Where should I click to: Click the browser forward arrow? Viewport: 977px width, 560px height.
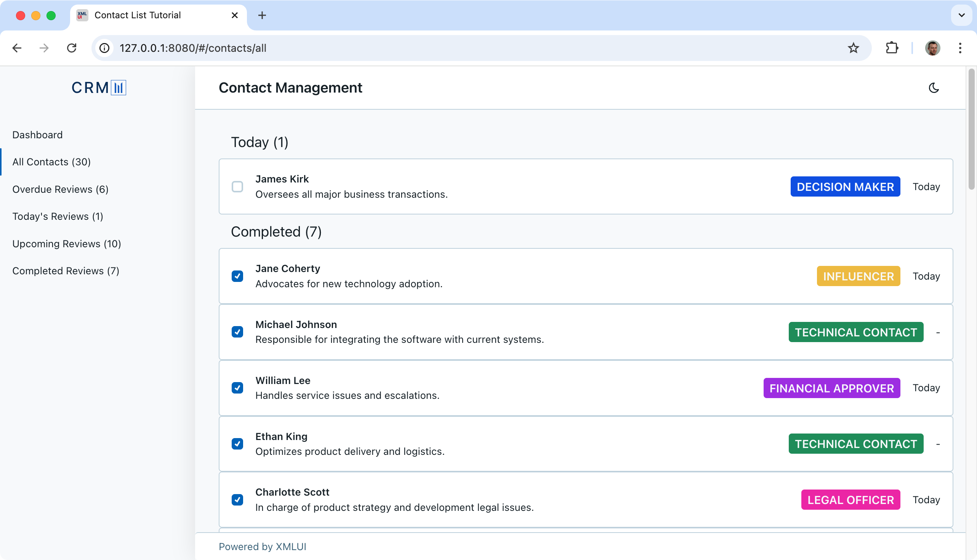44,48
